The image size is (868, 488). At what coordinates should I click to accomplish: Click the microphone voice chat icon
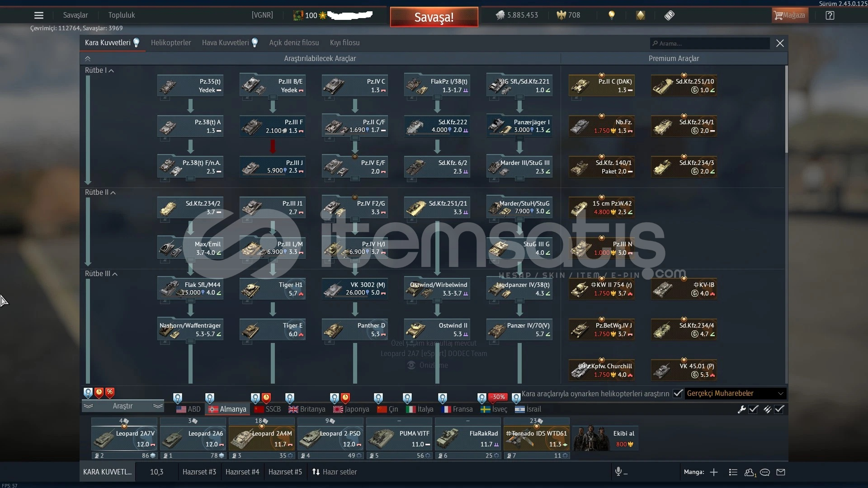click(x=618, y=472)
